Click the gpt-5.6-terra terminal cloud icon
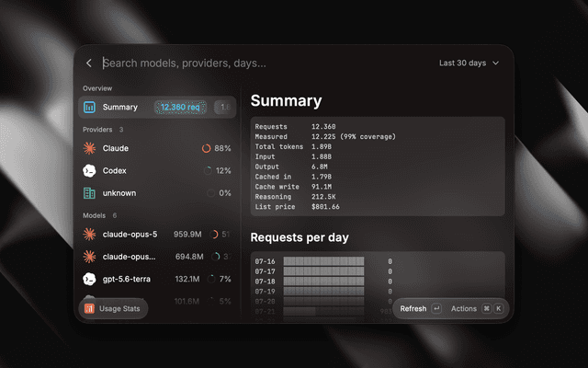 89,279
